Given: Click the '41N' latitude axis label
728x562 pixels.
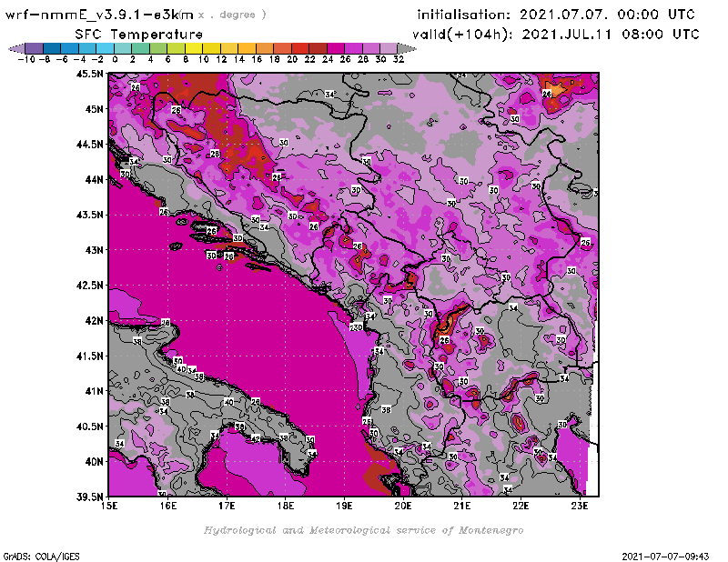Looking at the screenshot, I should click(94, 391).
